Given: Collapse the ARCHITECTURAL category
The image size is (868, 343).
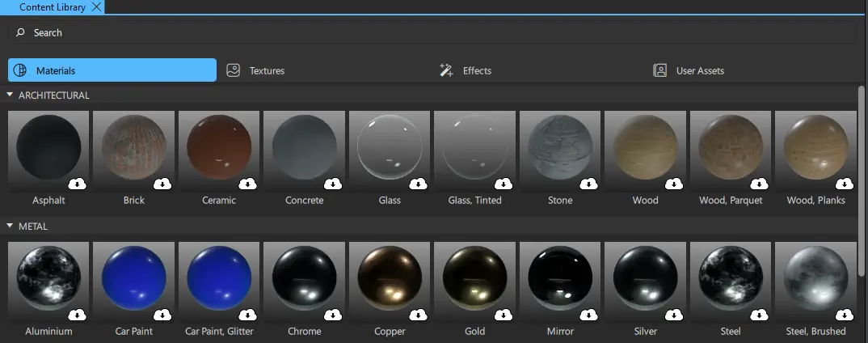Looking at the screenshot, I should point(10,95).
